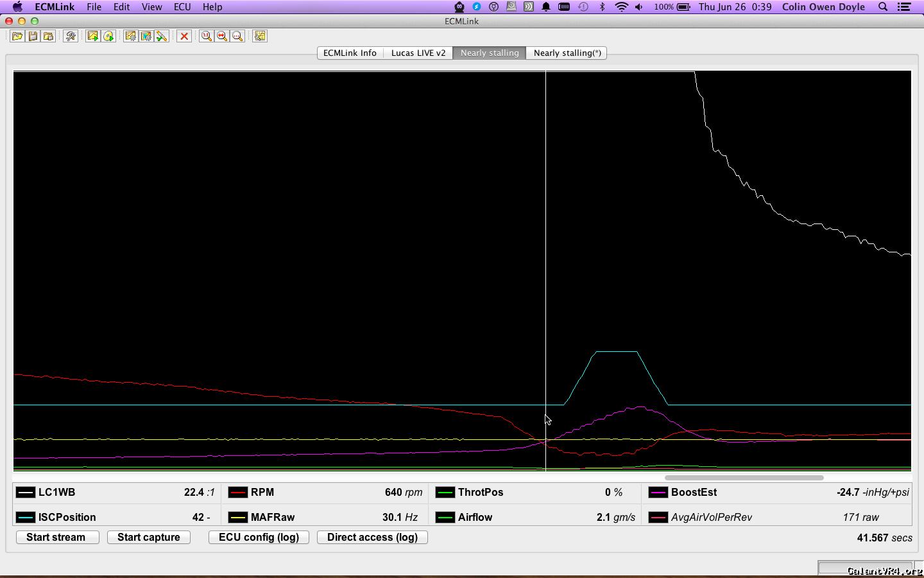Viewport: 924px width, 578px height.
Task: Click the colored table with gear icon
Action: click(x=146, y=36)
